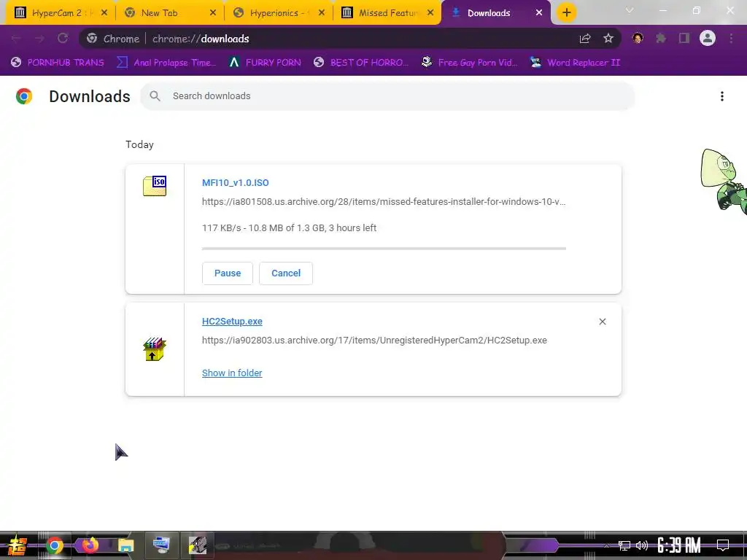Close the Missed Features tab
Image resolution: width=747 pixels, height=560 pixels.
[430, 13]
